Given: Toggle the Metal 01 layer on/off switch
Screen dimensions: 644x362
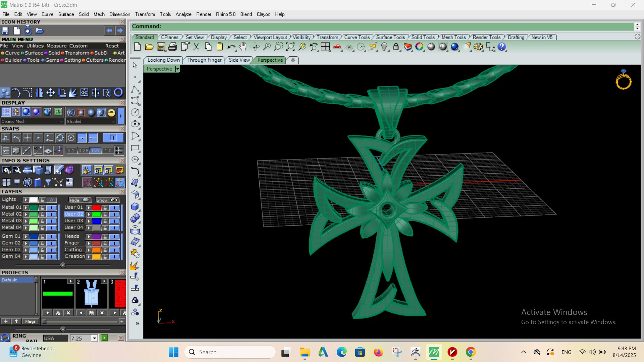Looking at the screenshot, I should pyautogui.click(x=51, y=207).
